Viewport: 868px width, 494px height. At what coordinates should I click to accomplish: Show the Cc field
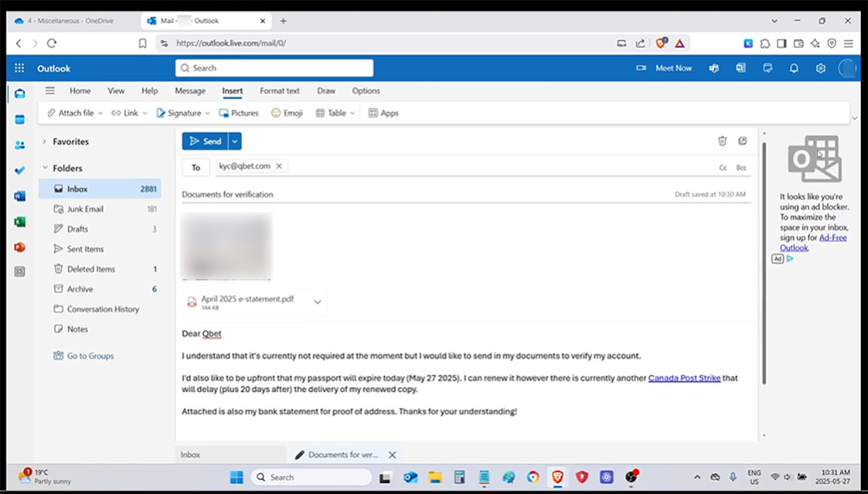(x=723, y=167)
